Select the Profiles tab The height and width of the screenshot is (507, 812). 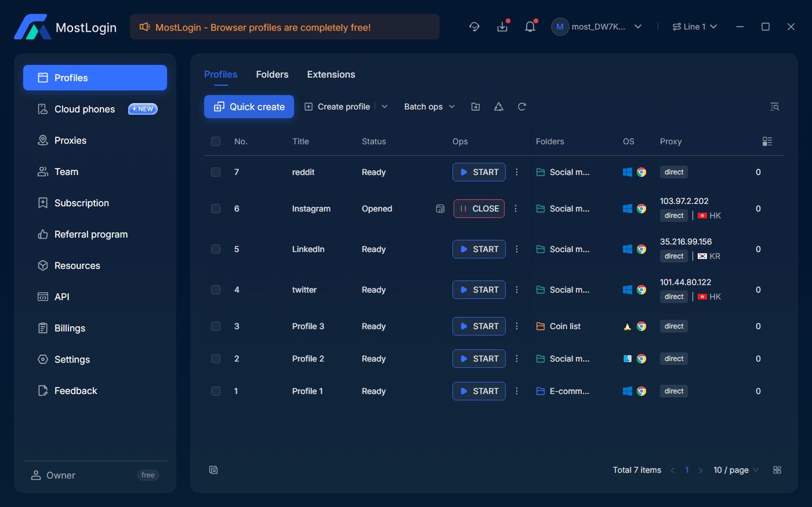coord(221,74)
